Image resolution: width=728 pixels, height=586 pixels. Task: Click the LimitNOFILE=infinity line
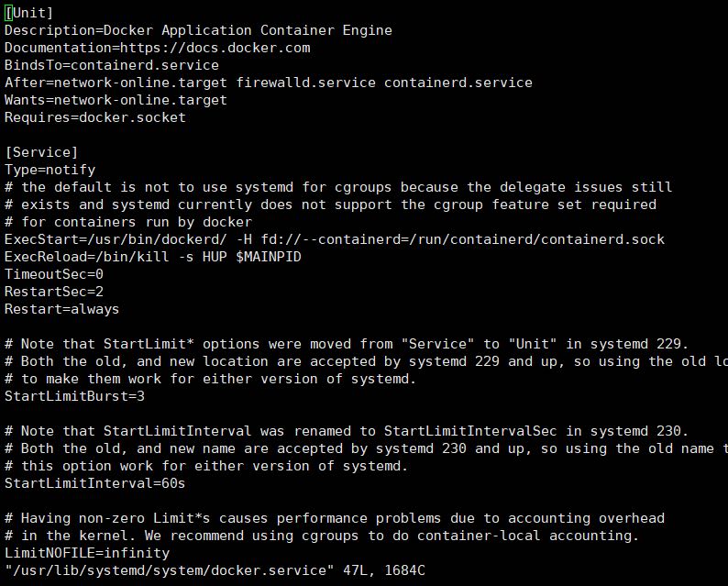tap(87, 553)
